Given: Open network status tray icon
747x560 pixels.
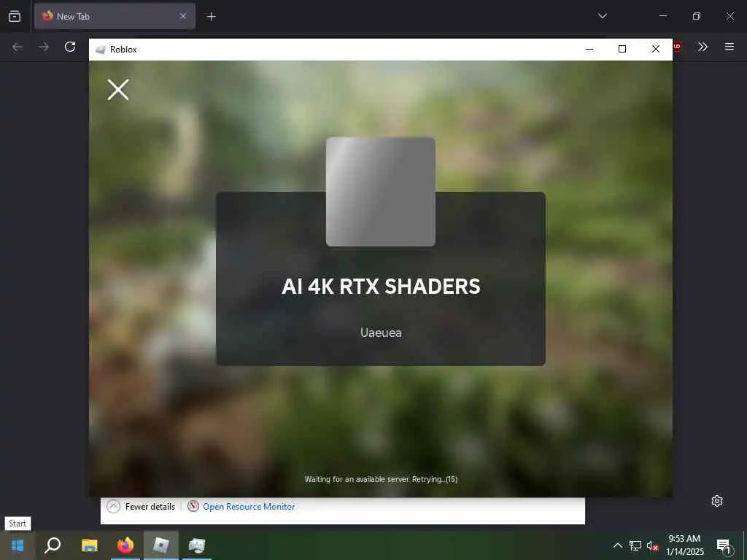Looking at the screenshot, I should click(635, 545).
